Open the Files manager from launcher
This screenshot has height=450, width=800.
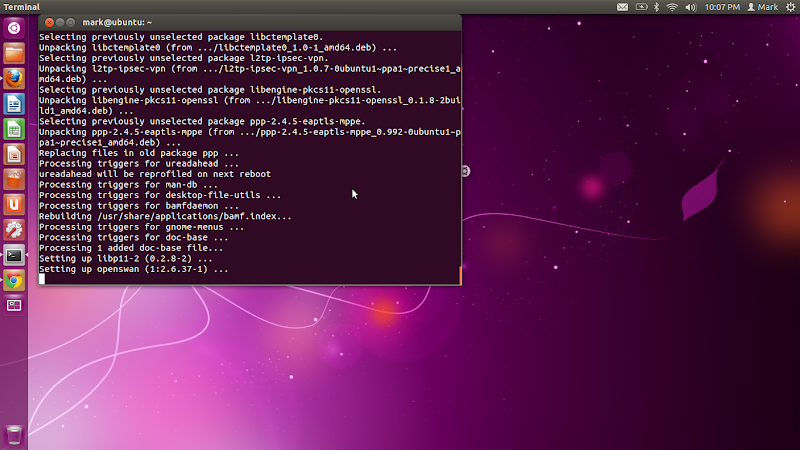(14, 54)
